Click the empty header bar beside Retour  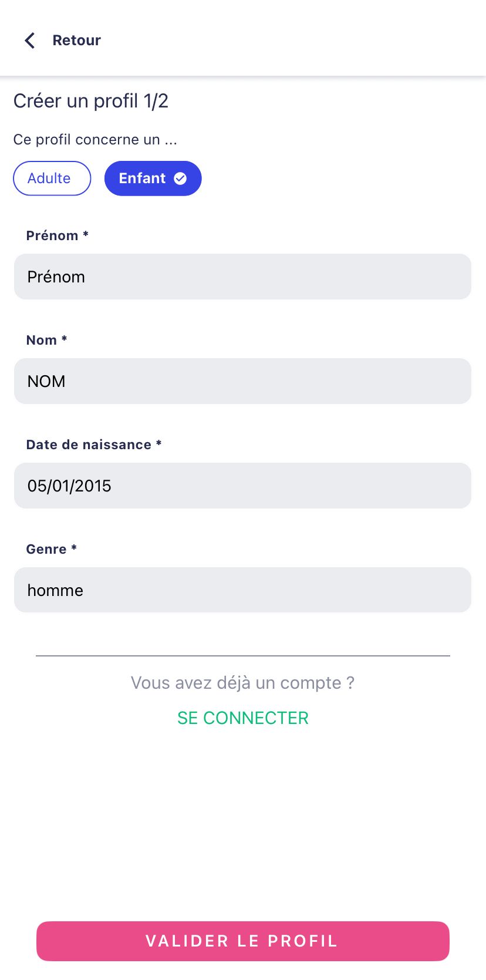[293, 40]
